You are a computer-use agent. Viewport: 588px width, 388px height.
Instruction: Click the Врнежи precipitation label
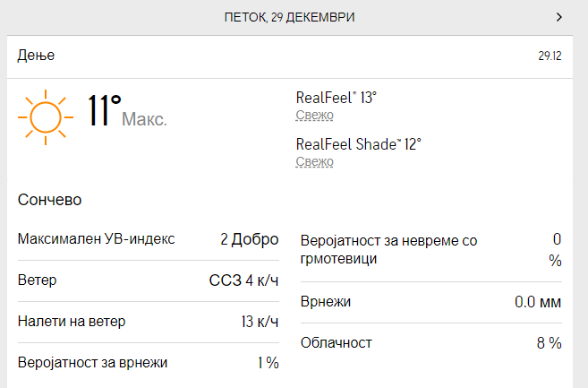click(x=326, y=302)
